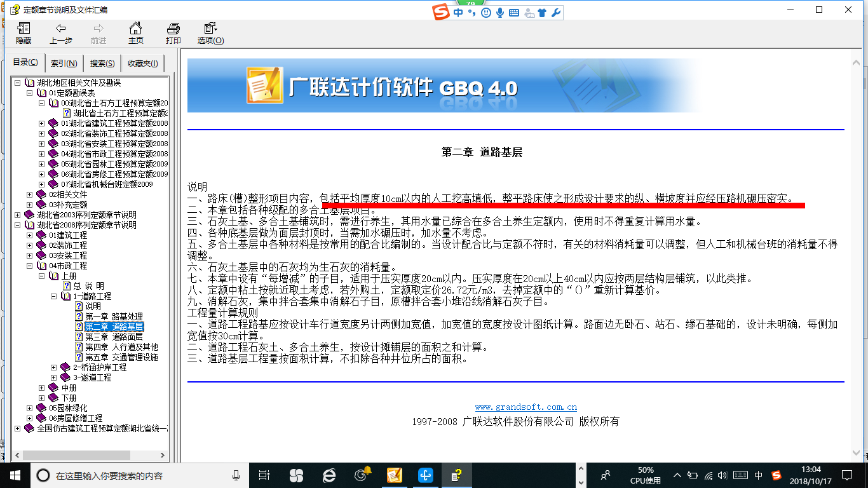Click the 前进 (Forward) toolbar button
The image size is (868, 488).
point(98,33)
